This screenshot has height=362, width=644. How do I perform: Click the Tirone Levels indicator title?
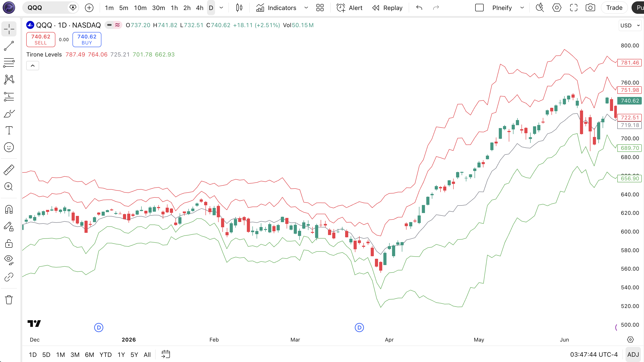click(44, 54)
